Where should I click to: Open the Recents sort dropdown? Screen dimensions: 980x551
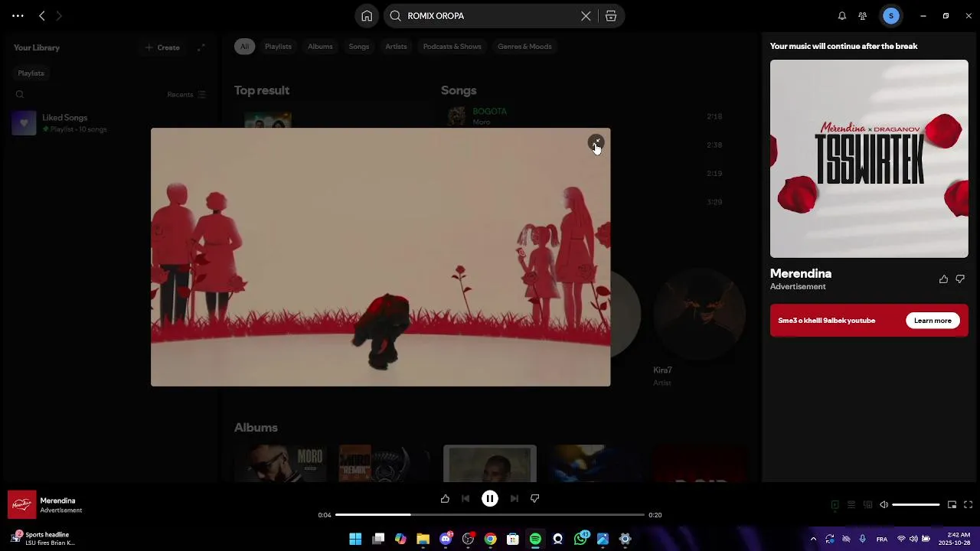pos(186,95)
